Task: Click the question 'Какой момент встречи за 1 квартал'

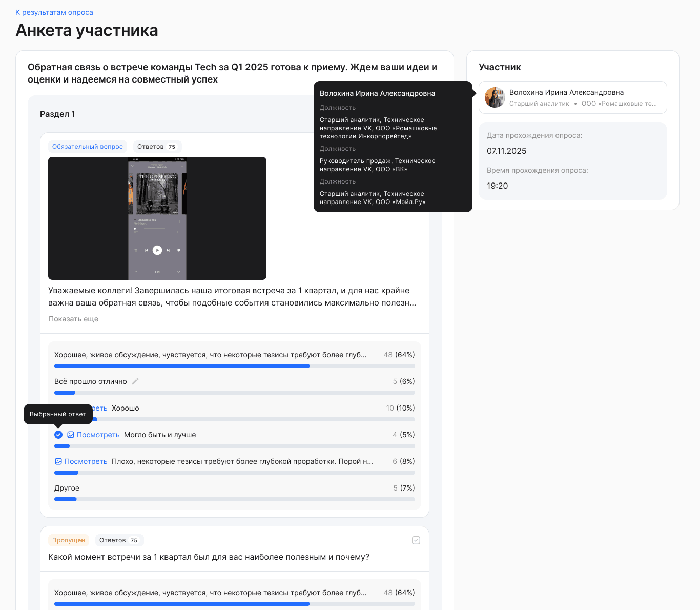Action: tap(209, 557)
